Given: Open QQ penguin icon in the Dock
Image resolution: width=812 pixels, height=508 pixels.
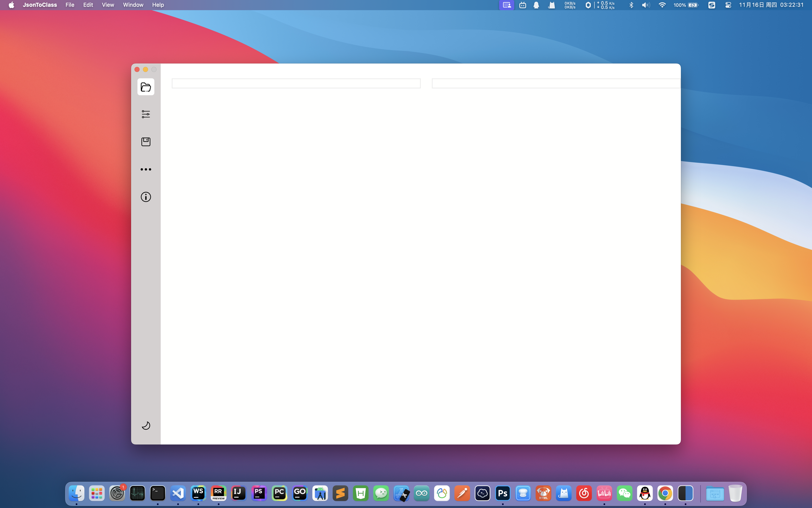Looking at the screenshot, I should pos(645,493).
